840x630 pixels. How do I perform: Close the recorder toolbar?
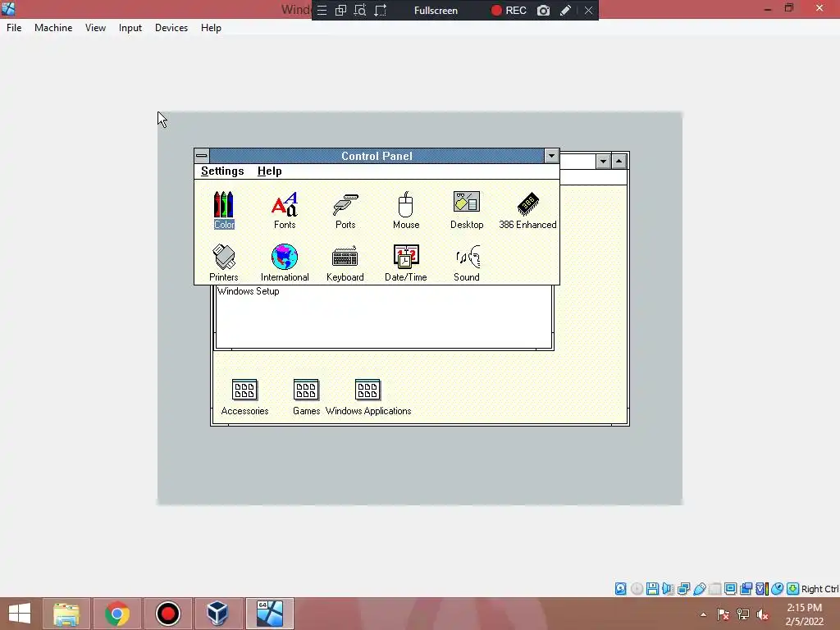588,10
